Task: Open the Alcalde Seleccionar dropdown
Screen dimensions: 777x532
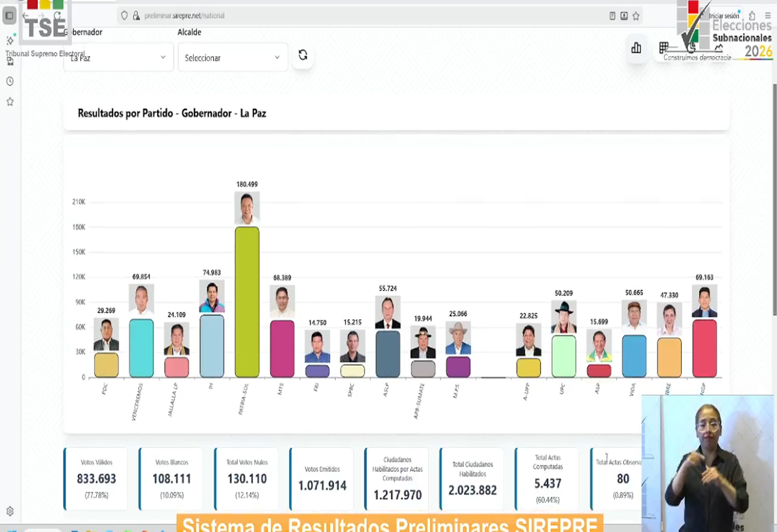Action: [x=232, y=58]
